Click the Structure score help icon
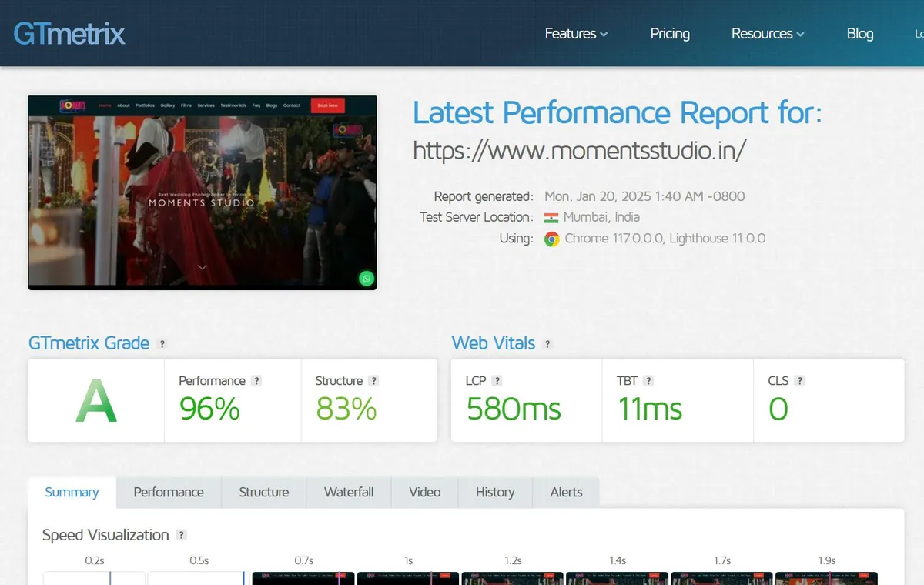924x585 pixels. [373, 381]
